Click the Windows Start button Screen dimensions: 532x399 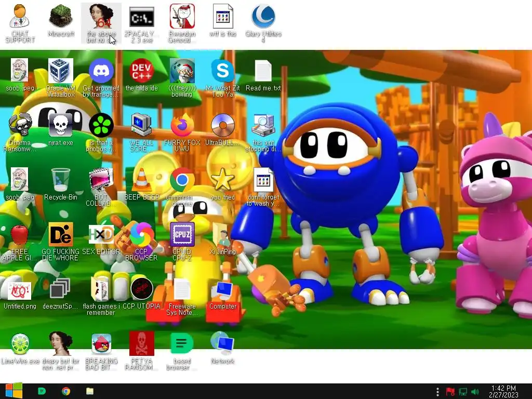pyautogui.click(x=14, y=391)
